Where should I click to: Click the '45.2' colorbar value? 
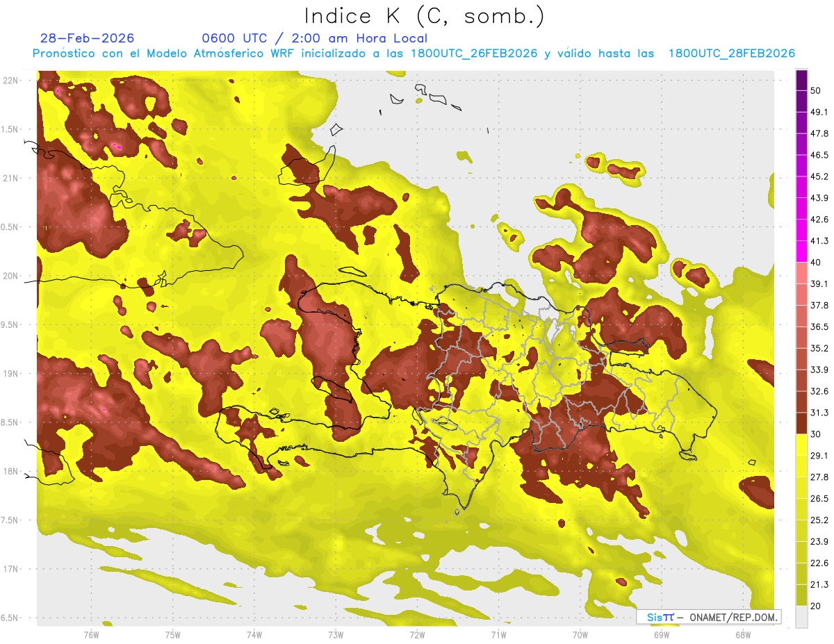pos(819,176)
